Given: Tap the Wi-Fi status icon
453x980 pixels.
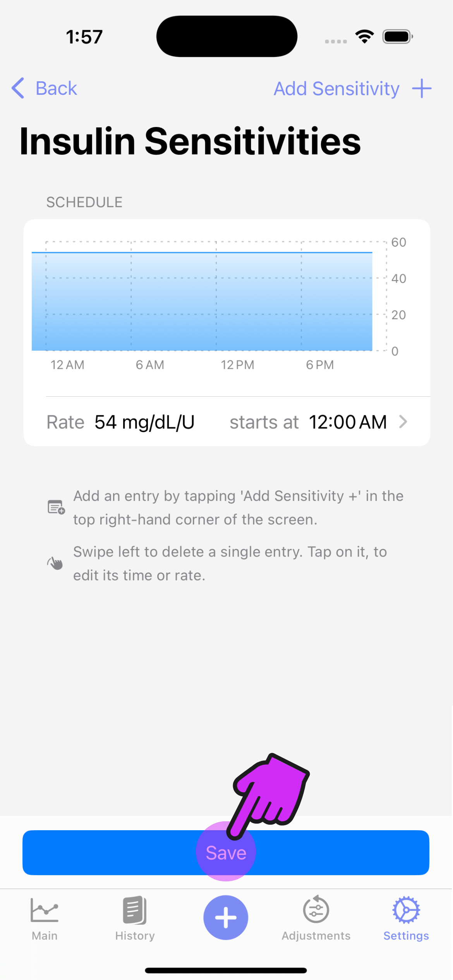Looking at the screenshot, I should click(364, 37).
